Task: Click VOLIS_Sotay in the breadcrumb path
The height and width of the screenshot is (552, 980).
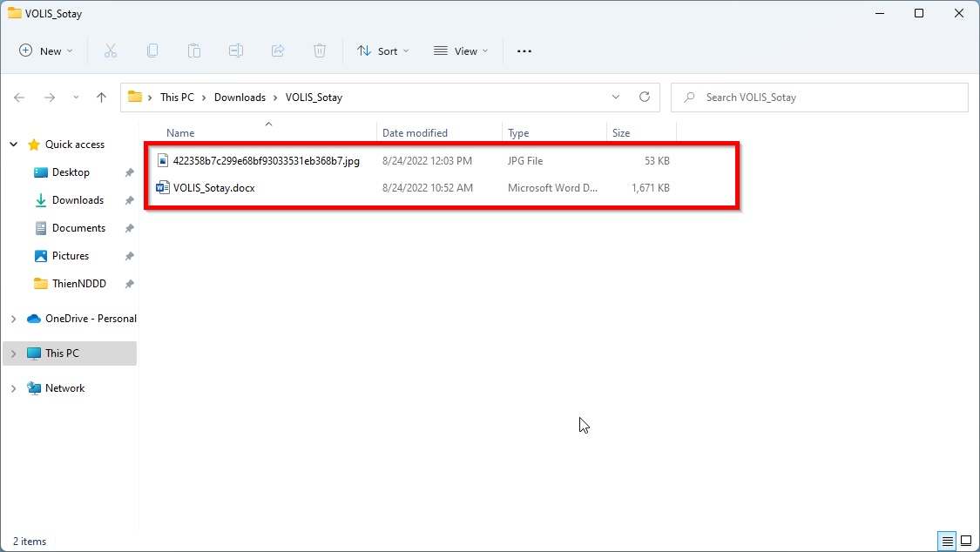Action: (314, 98)
